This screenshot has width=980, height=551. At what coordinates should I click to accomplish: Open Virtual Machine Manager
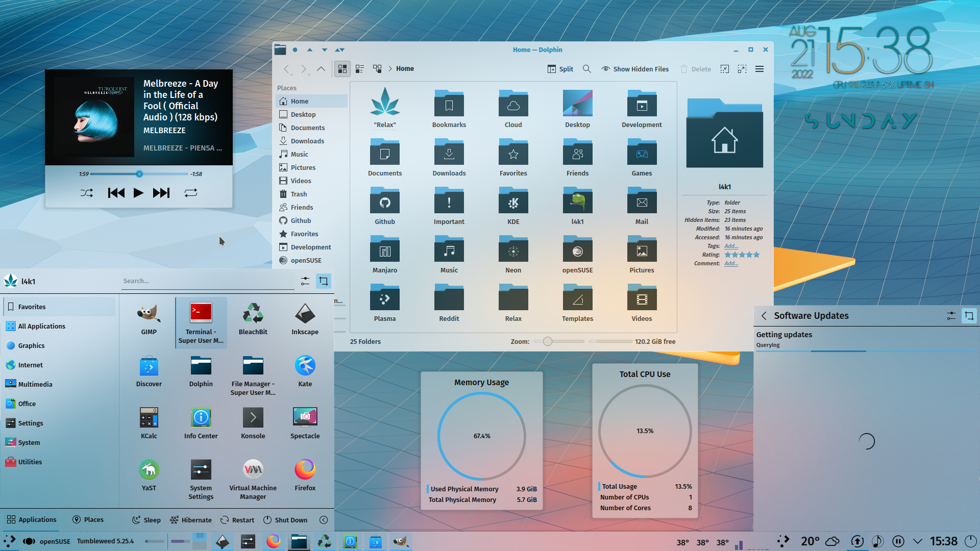pyautogui.click(x=253, y=479)
